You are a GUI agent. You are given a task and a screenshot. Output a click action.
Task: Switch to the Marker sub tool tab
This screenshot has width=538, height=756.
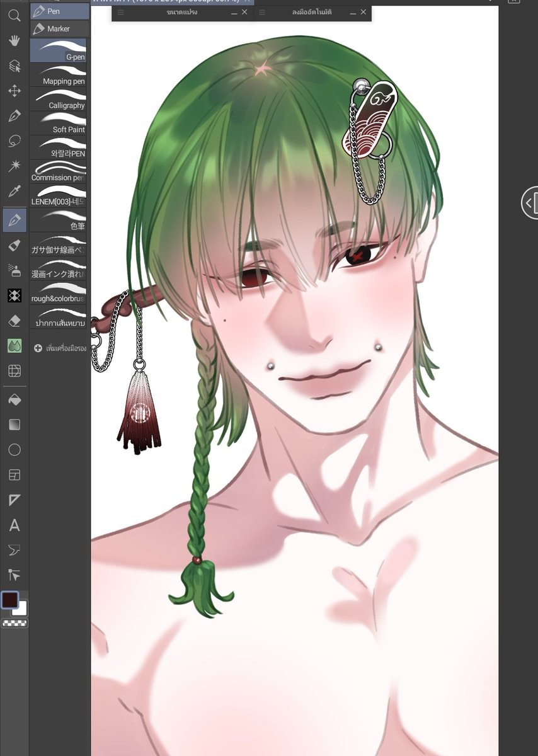59,28
